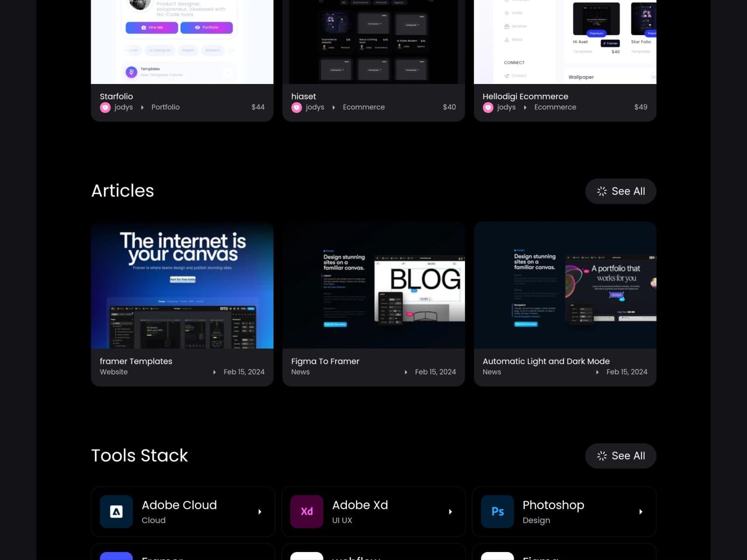Open See All for Articles
This screenshot has width=747, height=560.
point(620,191)
